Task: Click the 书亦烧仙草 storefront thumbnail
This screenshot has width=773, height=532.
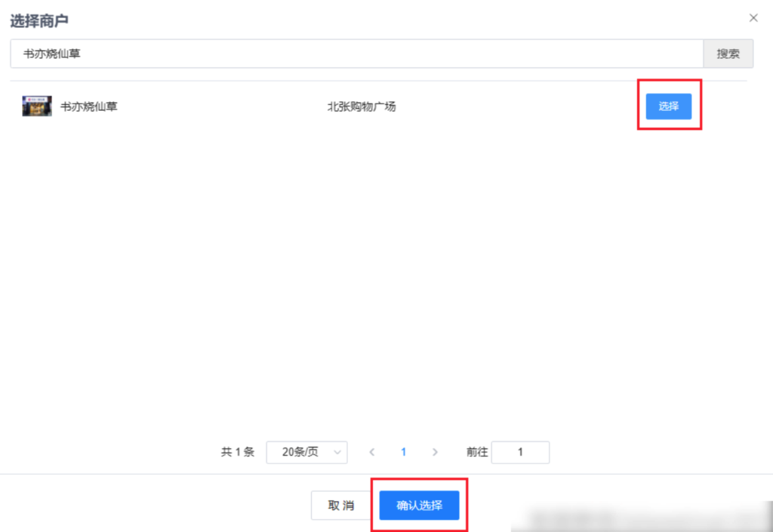Action: 35,106
